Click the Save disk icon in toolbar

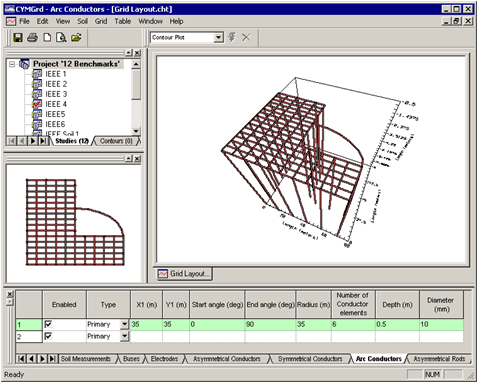[18, 37]
